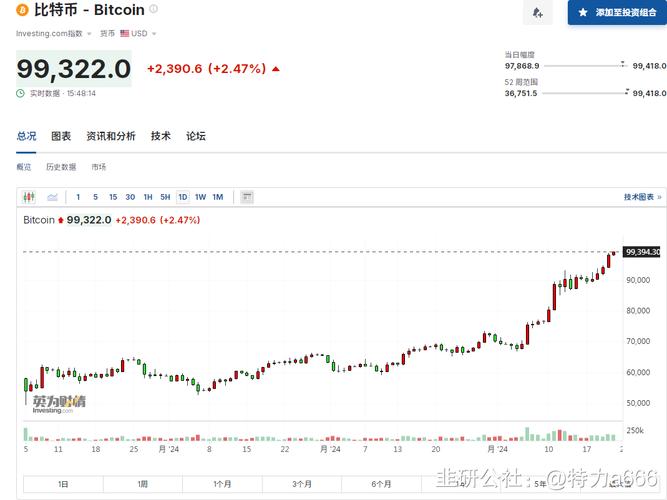Open the info icon next to Bitcoin title
Viewport: 667px width, 500px height.
pos(154,9)
